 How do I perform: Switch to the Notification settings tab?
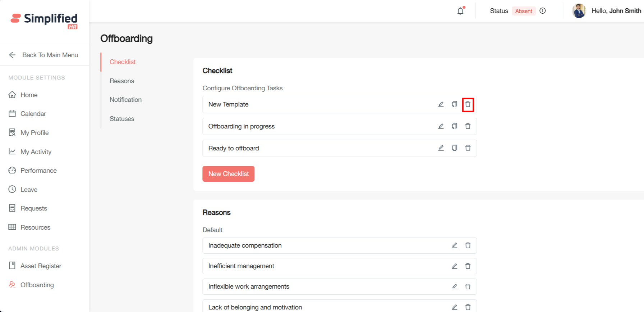pyautogui.click(x=125, y=100)
